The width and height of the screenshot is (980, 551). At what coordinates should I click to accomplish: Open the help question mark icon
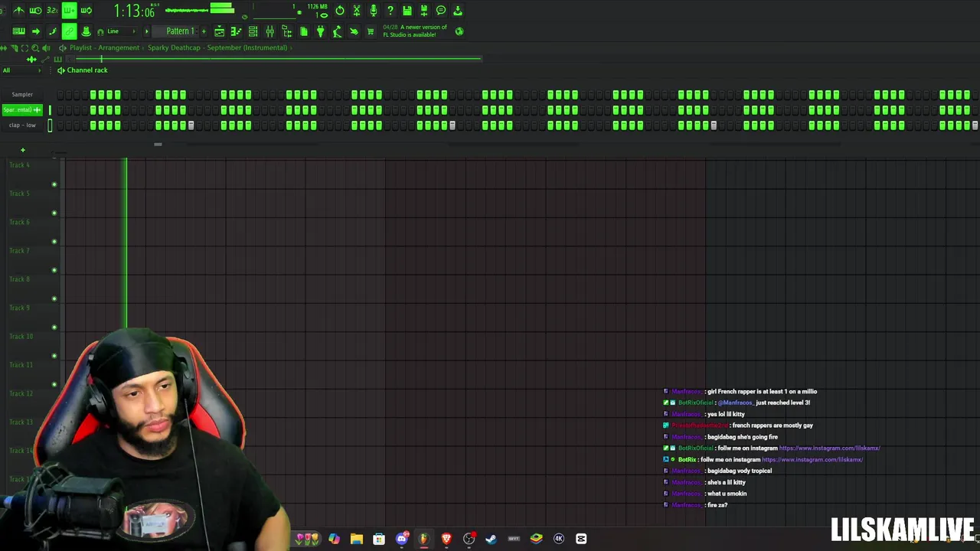click(x=390, y=11)
